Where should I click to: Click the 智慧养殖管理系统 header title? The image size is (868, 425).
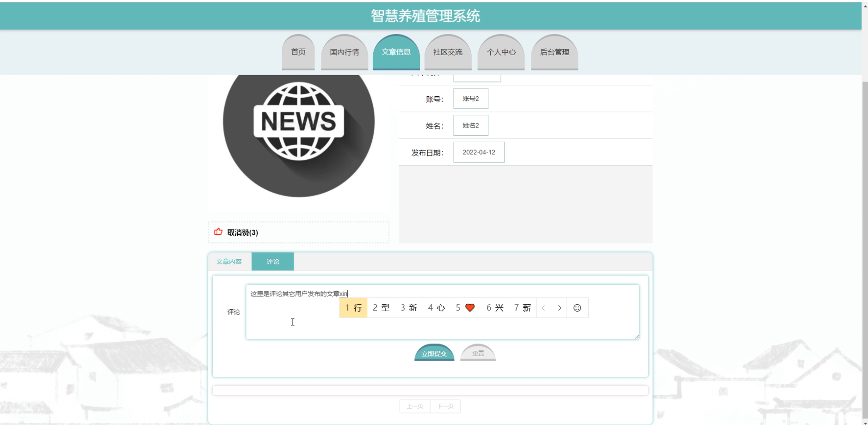(425, 16)
